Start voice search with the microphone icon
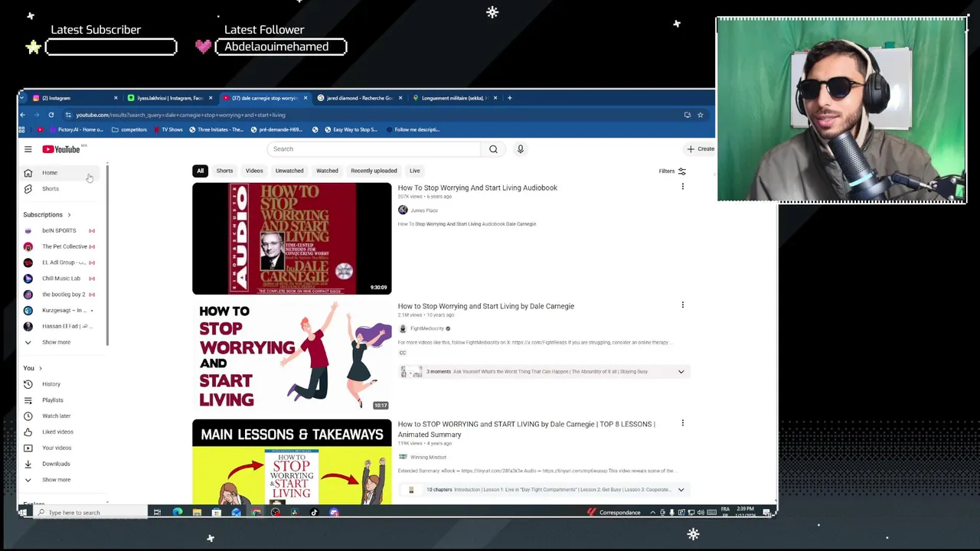The width and height of the screenshot is (980, 551). (520, 149)
